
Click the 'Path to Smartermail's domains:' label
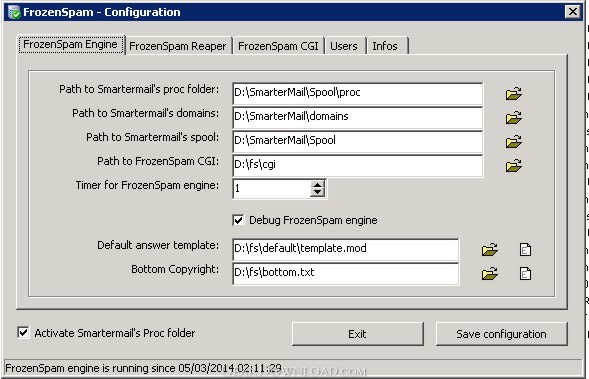[x=146, y=113]
